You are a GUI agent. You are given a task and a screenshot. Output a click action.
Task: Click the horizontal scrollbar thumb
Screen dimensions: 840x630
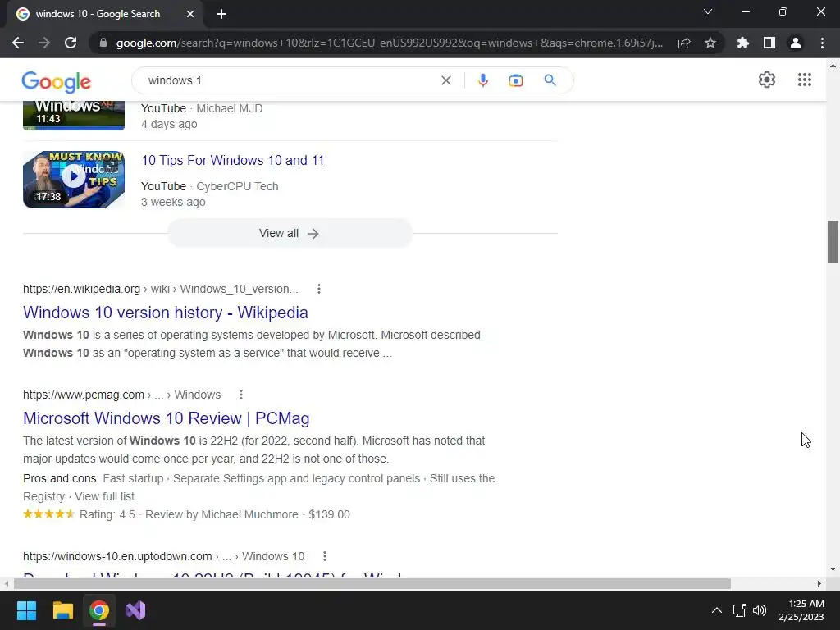pyautogui.click(x=372, y=583)
